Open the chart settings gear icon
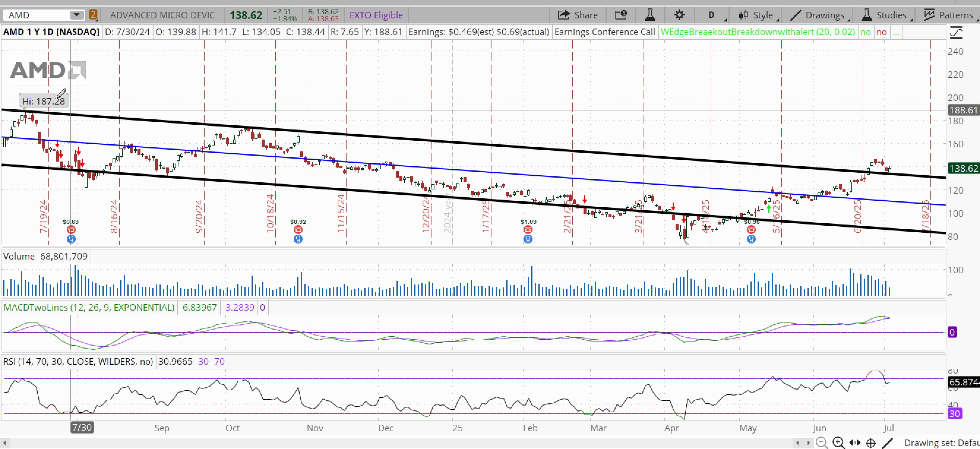980x449 pixels. 679,15
